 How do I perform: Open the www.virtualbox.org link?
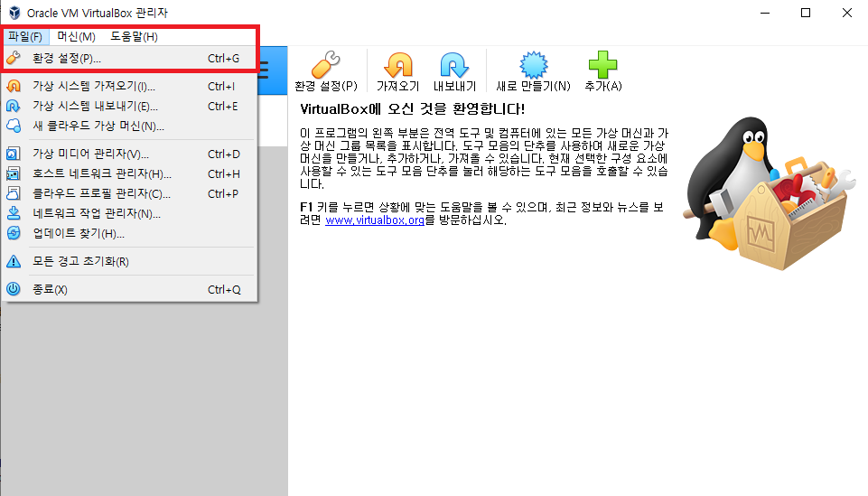point(375,220)
